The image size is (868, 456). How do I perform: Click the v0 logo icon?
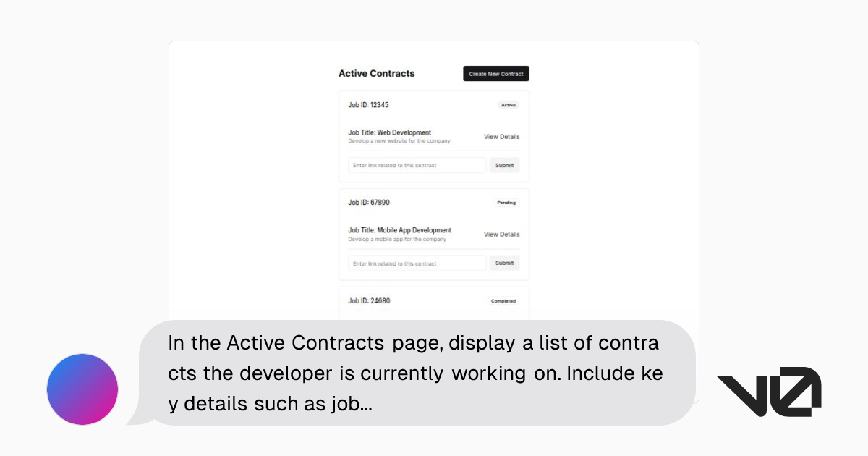point(769,389)
